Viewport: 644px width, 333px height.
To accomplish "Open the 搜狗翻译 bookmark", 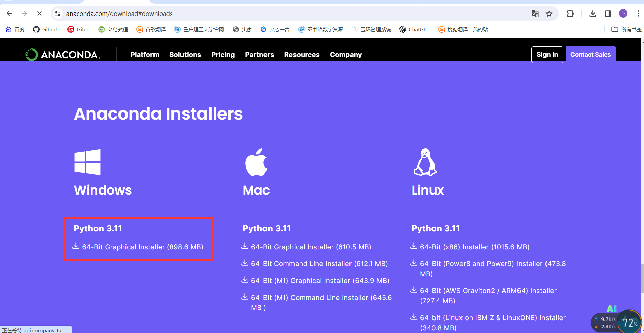I will [465, 29].
